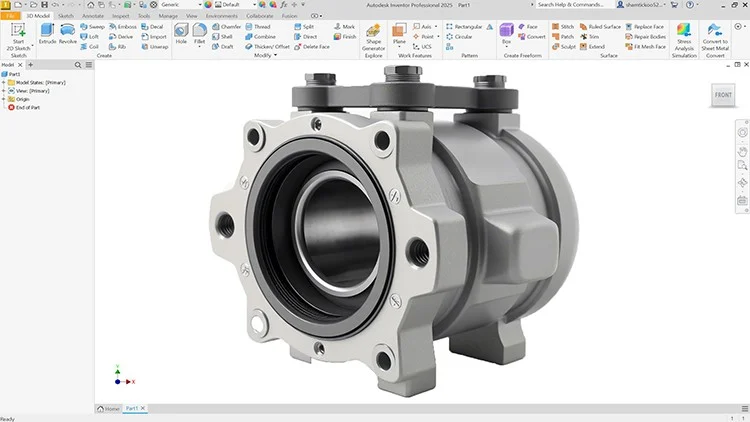
Task: Click the Hole feature icon
Action: tap(181, 33)
